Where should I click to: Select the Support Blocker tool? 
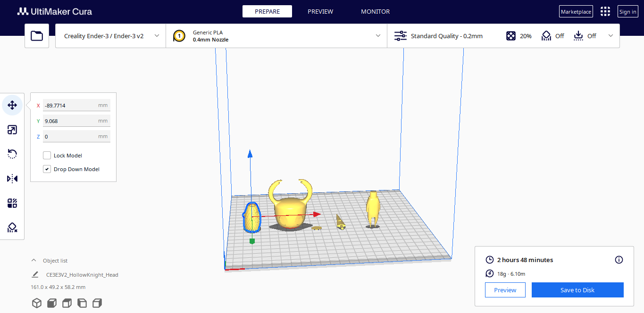pyautogui.click(x=12, y=228)
